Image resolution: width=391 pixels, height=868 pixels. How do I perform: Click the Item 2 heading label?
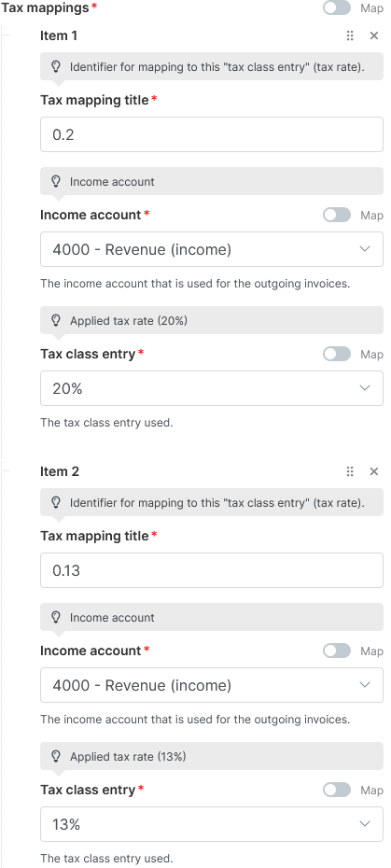coord(60,471)
